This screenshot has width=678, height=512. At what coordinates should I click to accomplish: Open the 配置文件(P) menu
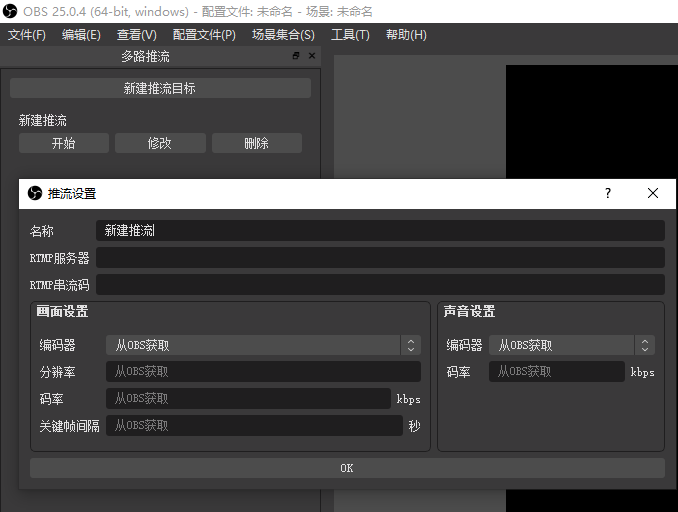(x=204, y=35)
